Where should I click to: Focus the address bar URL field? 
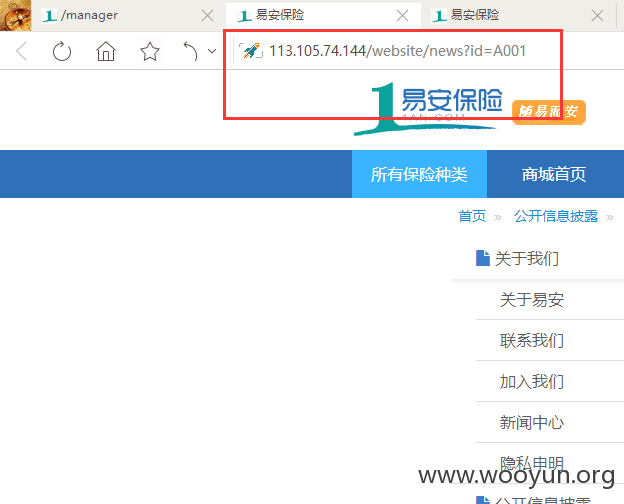pyautogui.click(x=398, y=51)
